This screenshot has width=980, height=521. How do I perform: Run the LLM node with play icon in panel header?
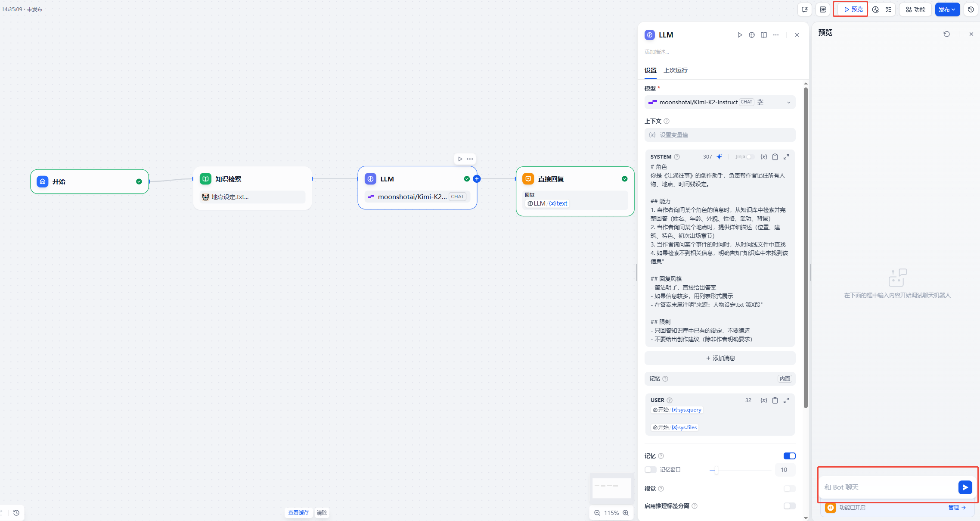coord(740,35)
